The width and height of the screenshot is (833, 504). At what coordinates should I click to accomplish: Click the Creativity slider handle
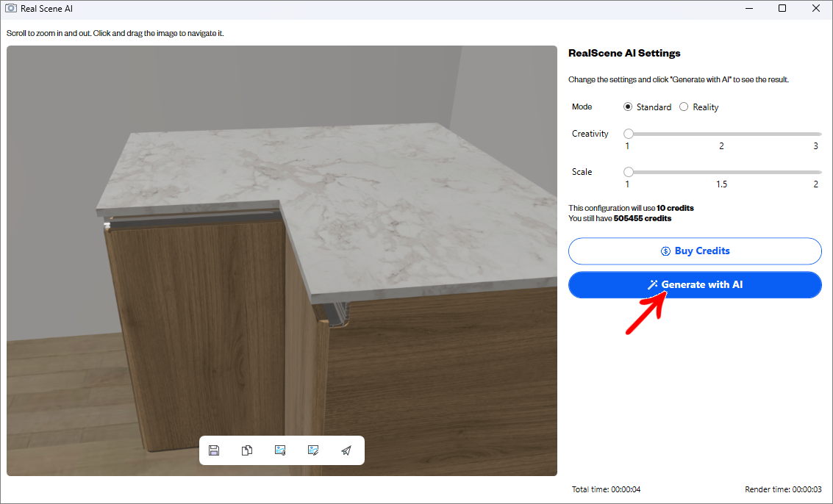click(629, 134)
